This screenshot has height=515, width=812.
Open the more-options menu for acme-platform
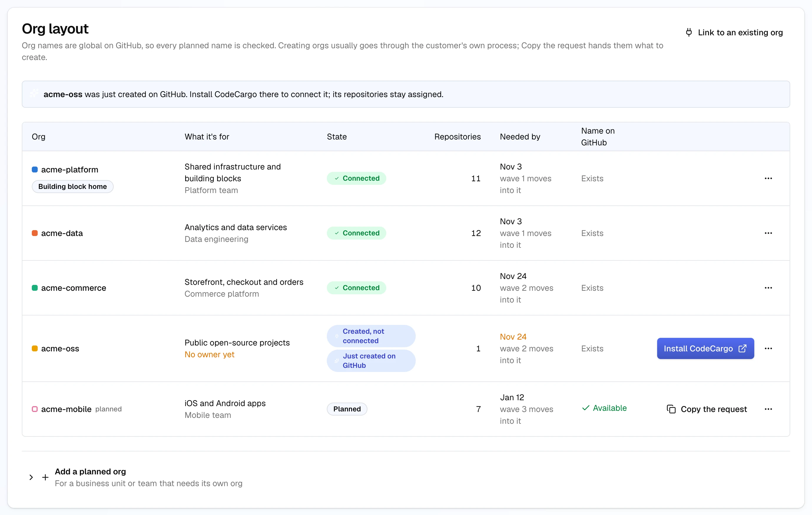tap(768, 178)
